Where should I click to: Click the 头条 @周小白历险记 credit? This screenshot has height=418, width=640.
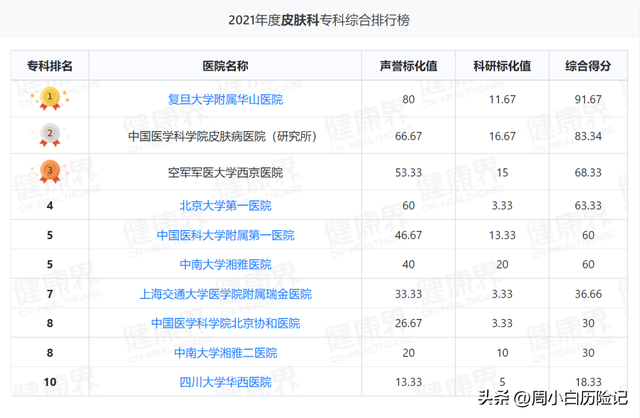pos(553,398)
